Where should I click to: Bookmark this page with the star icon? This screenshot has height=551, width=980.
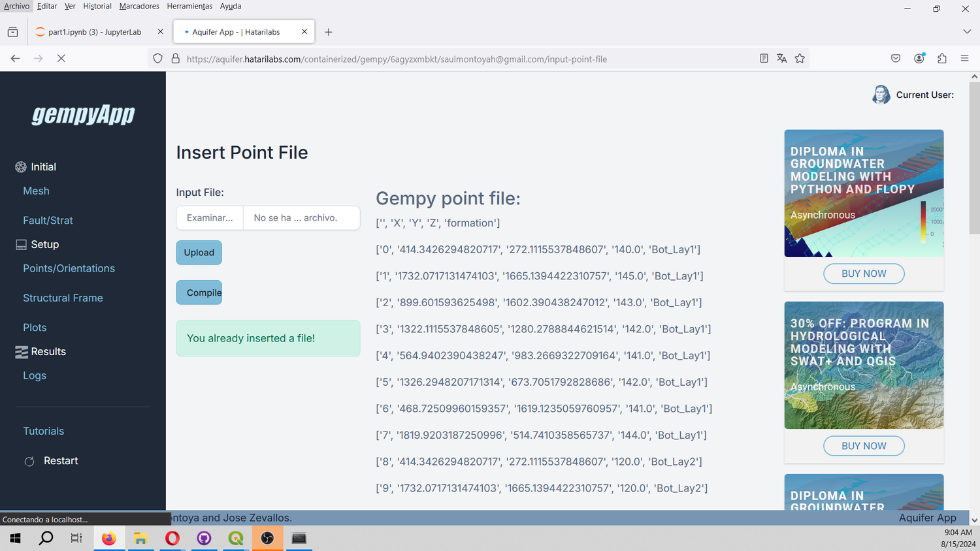(800, 58)
